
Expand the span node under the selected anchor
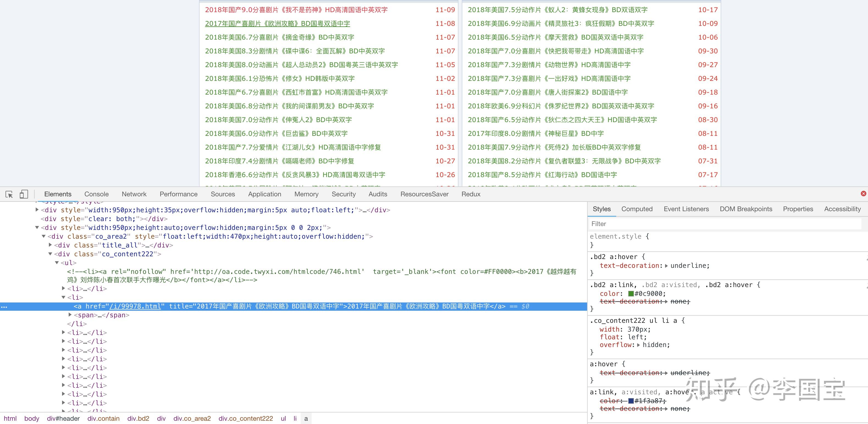point(70,315)
